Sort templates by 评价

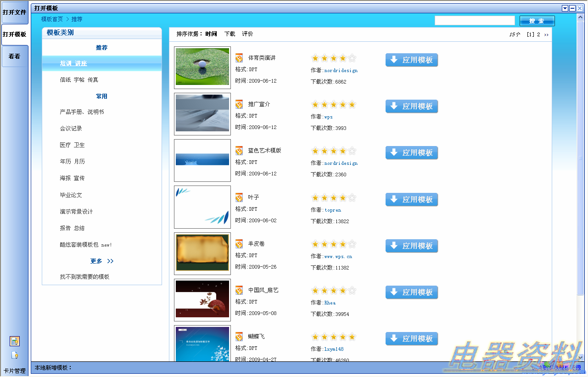pos(247,34)
